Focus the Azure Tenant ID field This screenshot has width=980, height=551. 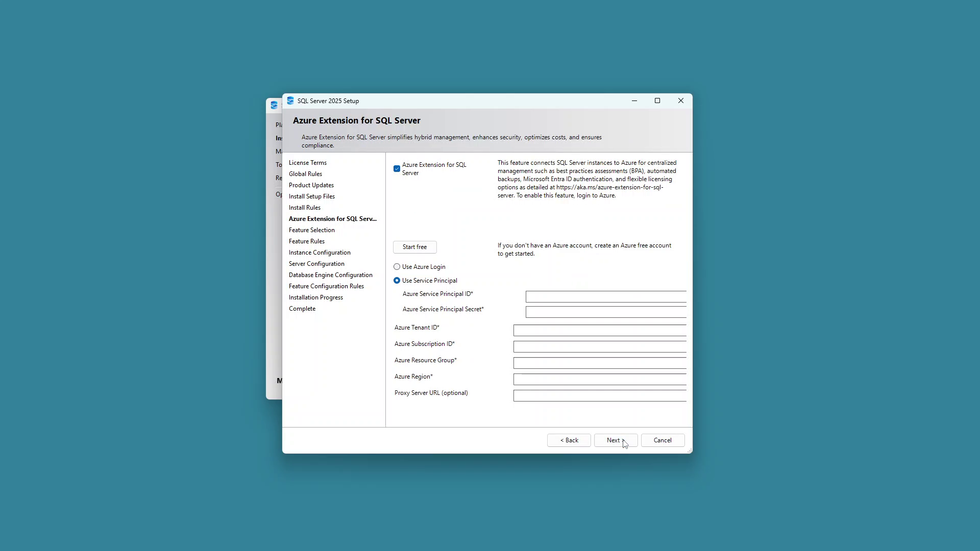[x=600, y=331]
